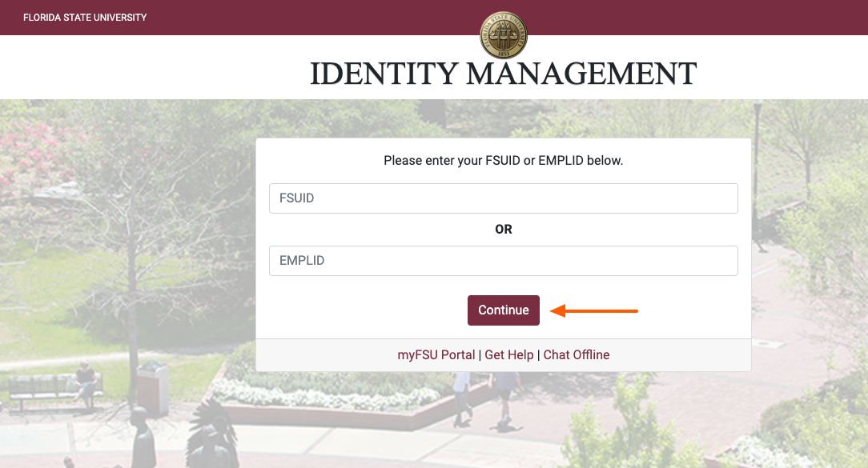The image size is (868, 468).
Task: Click inside the EMPLID input field
Action: point(503,260)
